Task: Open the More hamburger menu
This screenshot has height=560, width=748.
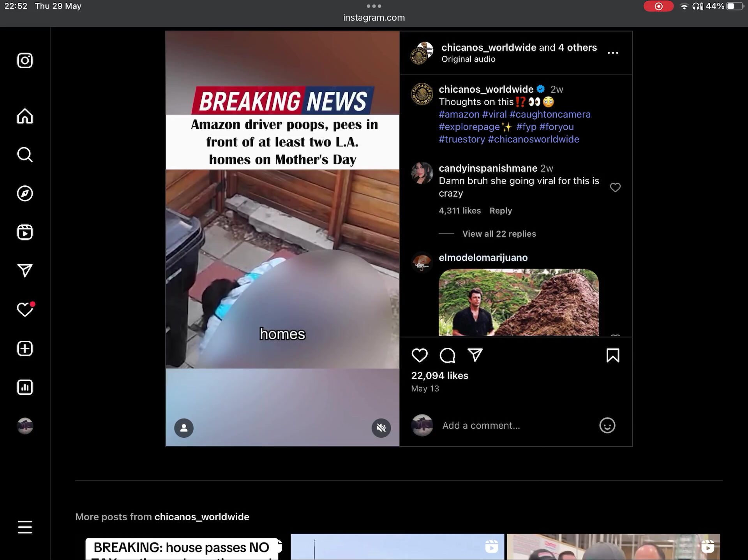Action: pyautogui.click(x=25, y=527)
